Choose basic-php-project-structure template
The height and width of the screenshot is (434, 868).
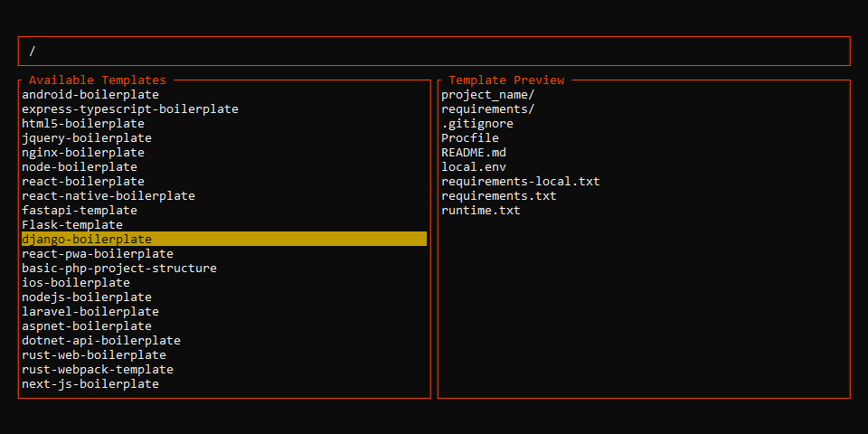(x=119, y=268)
